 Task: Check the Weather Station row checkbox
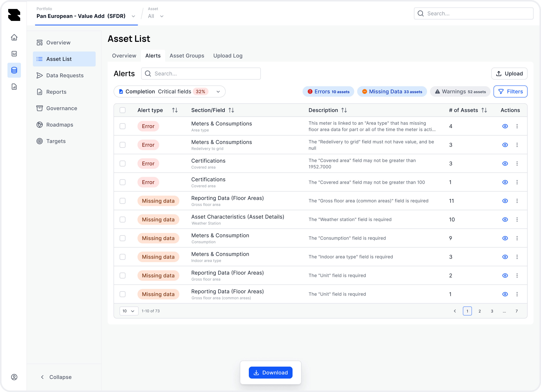coord(123,220)
